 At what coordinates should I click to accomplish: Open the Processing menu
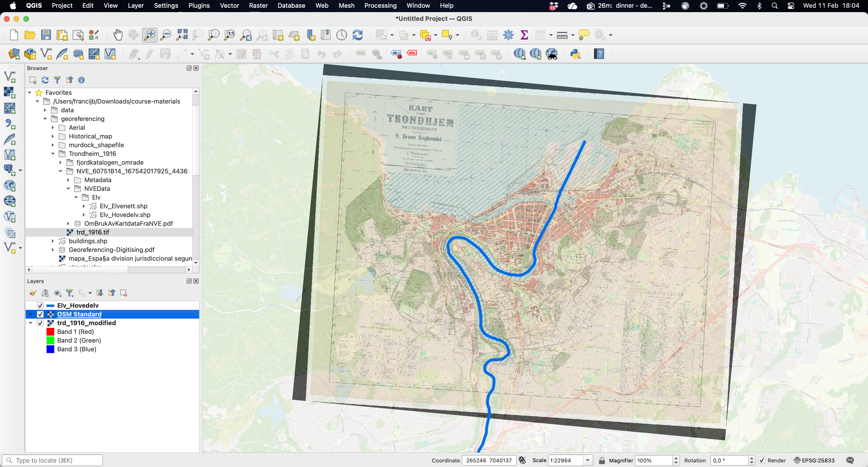coord(380,6)
